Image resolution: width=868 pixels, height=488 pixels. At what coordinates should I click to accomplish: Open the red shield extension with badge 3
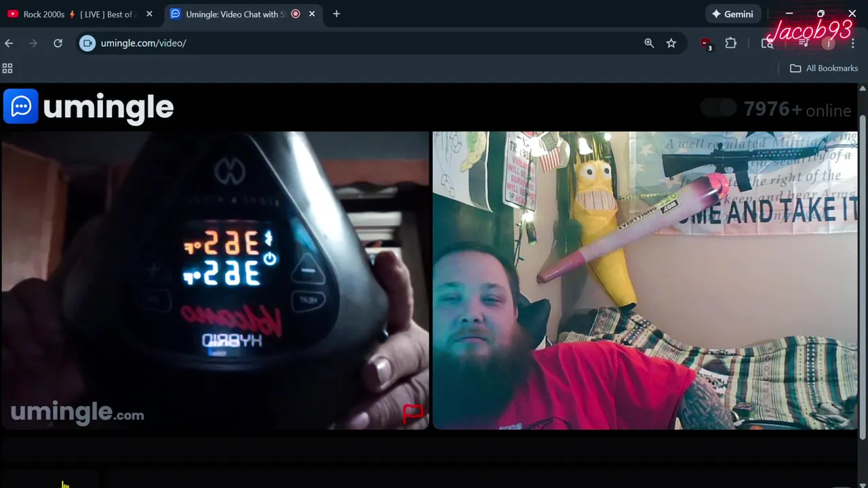[707, 43]
